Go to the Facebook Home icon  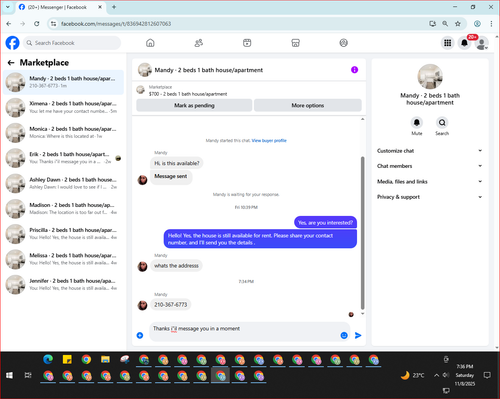point(150,43)
